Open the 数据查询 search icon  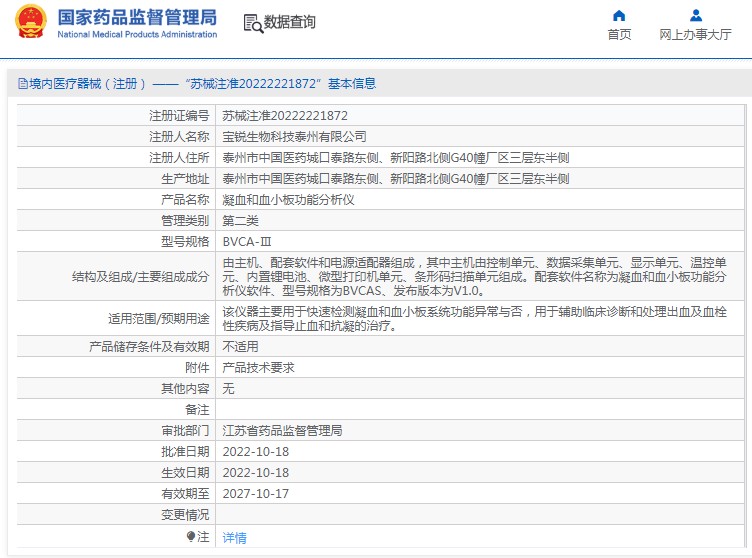click(253, 24)
